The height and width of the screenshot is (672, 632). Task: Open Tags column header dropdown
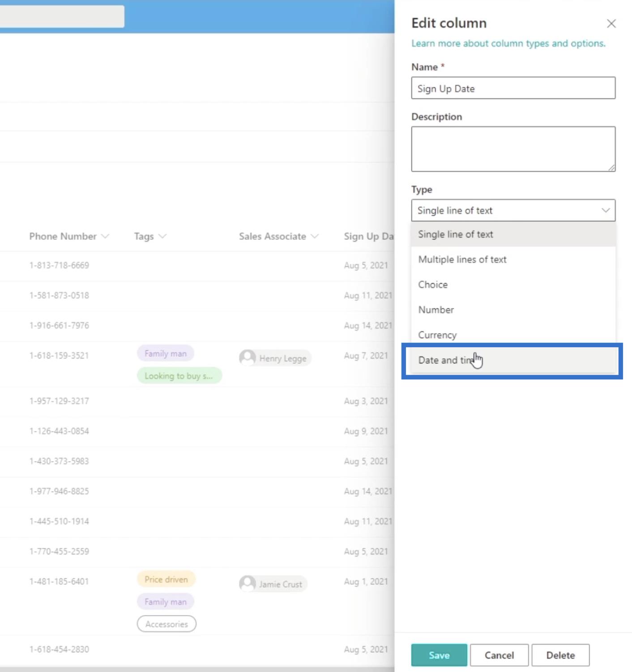pos(150,236)
